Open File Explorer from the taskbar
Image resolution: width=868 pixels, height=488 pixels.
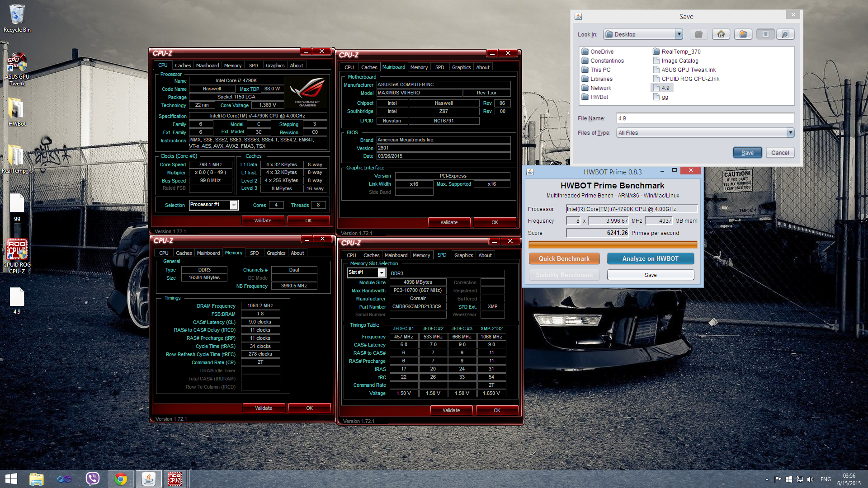coord(37,479)
